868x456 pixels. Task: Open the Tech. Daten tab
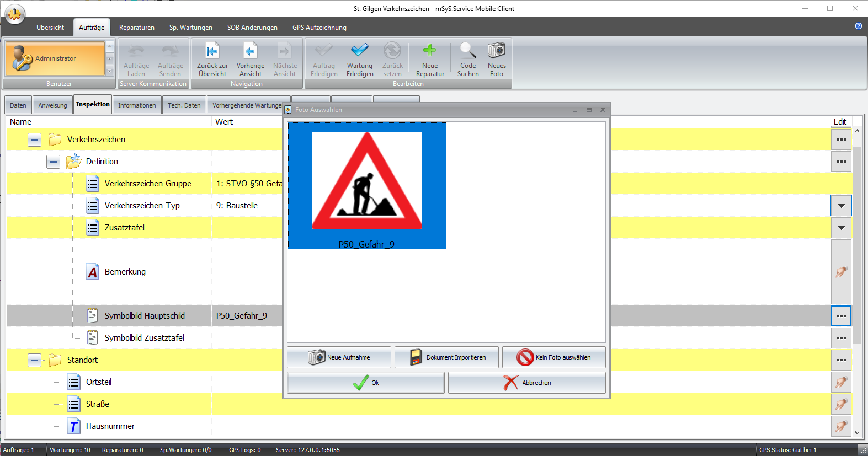click(184, 105)
